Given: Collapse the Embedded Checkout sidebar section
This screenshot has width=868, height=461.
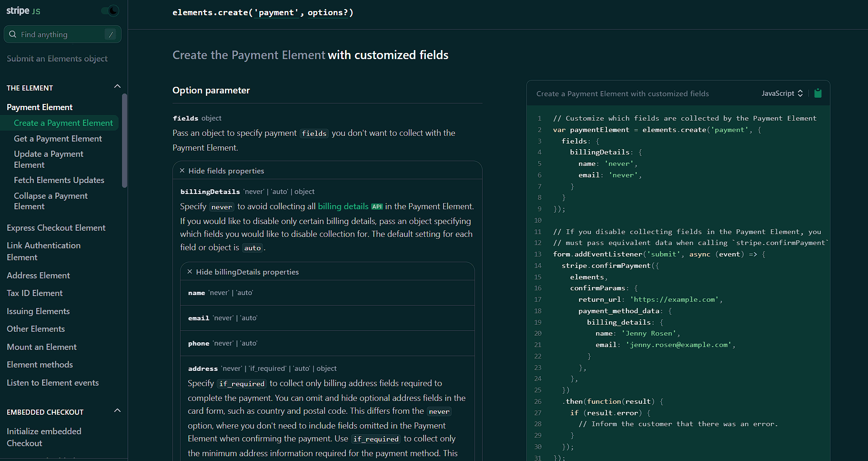Looking at the screenshot, I should point(117,410).
